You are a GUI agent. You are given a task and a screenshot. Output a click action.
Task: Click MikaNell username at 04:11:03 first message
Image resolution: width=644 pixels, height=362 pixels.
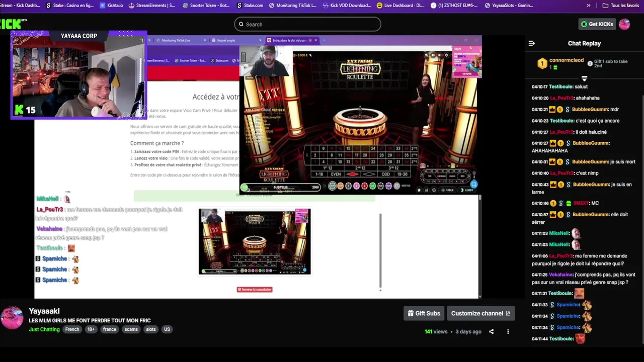click(x=559, y=233)
